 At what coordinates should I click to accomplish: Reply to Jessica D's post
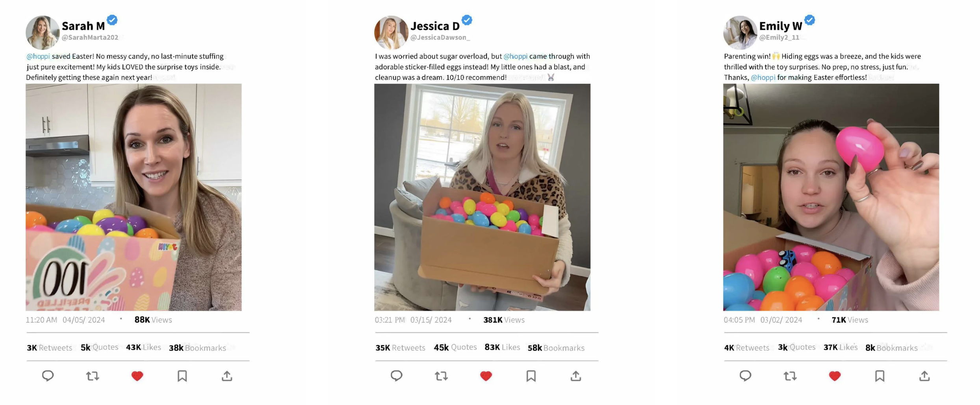[396, 375]
